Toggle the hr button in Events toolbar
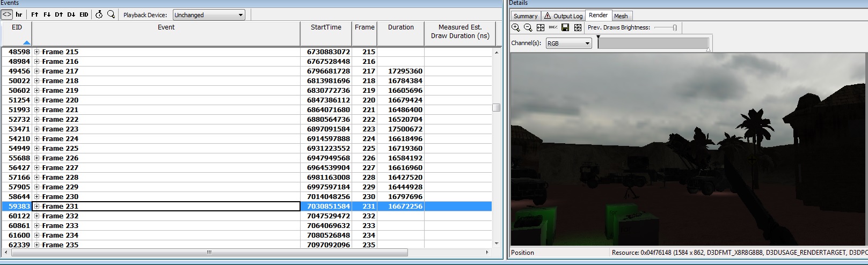This screenshot has width=868, height=265. pos(19,14)
